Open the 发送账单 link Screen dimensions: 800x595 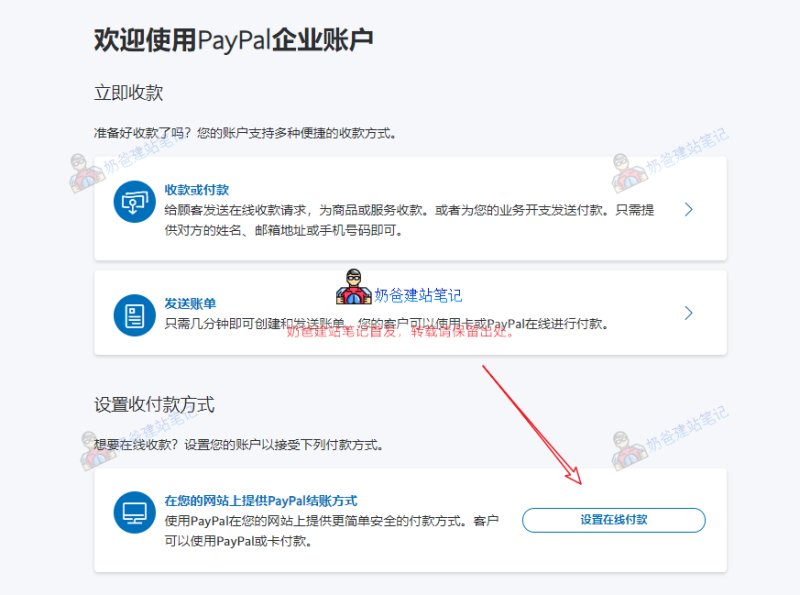[190, 304]
